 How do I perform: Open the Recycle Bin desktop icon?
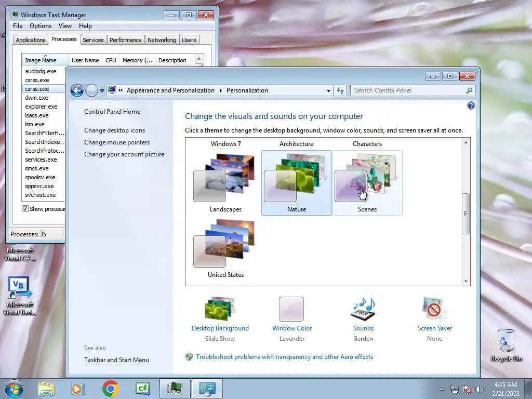pyautogui.click(x=506, y=345)
